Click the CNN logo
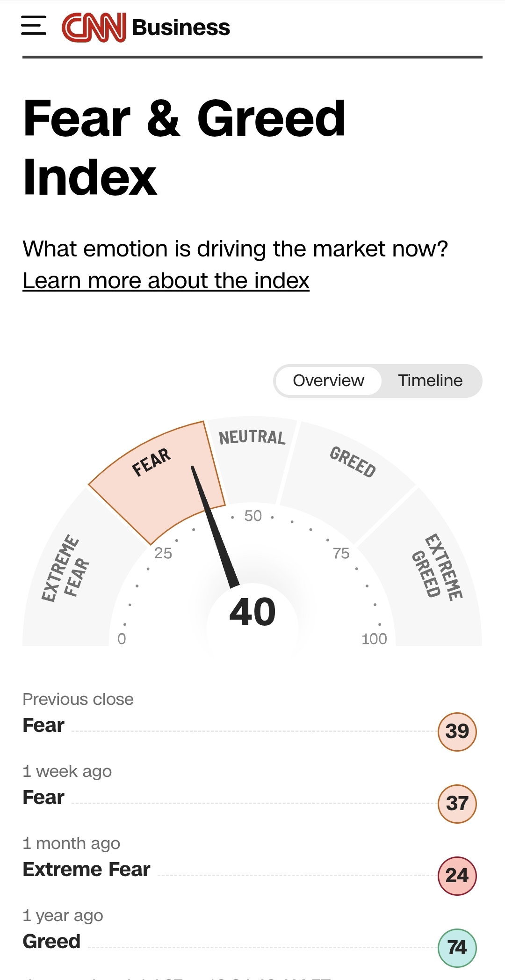Viewport: 505px width, 980px height. pos(94,27)
